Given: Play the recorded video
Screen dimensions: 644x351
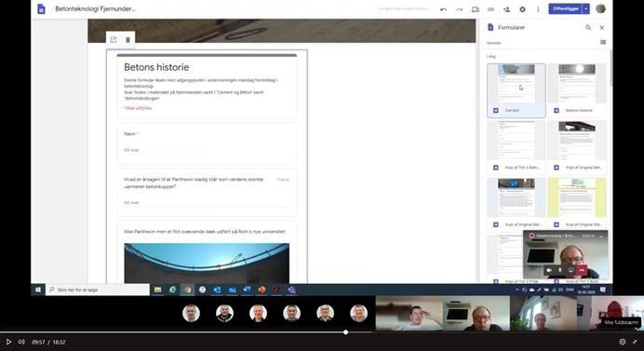Looking at the screenshot, I should 8,342.
